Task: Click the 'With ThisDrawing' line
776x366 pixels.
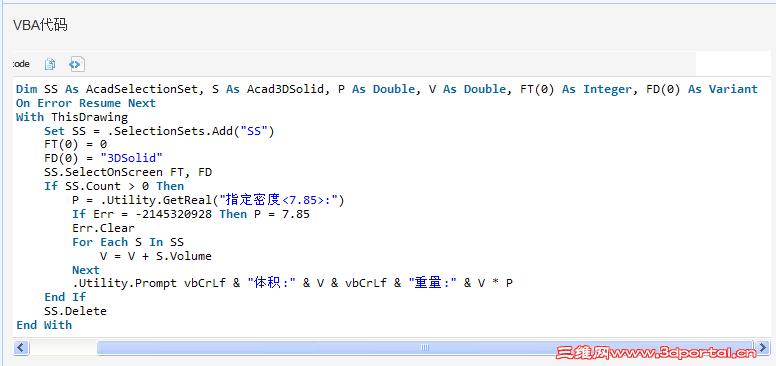Action: (72, 117)
